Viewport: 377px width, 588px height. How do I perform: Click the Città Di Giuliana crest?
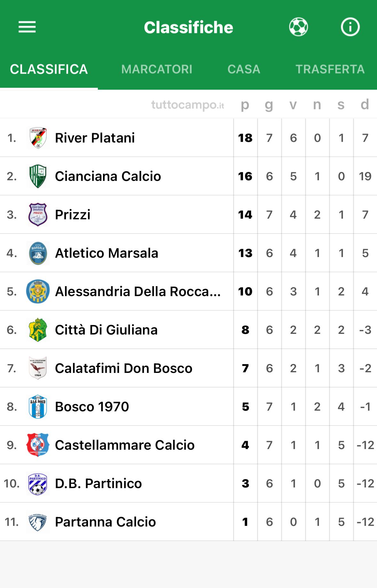tap(38, 330)
